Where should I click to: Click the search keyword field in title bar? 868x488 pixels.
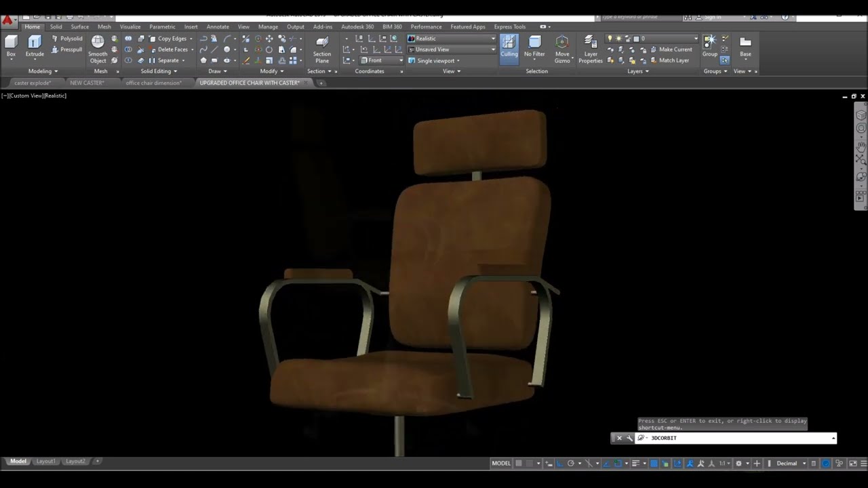pos(642,16)
